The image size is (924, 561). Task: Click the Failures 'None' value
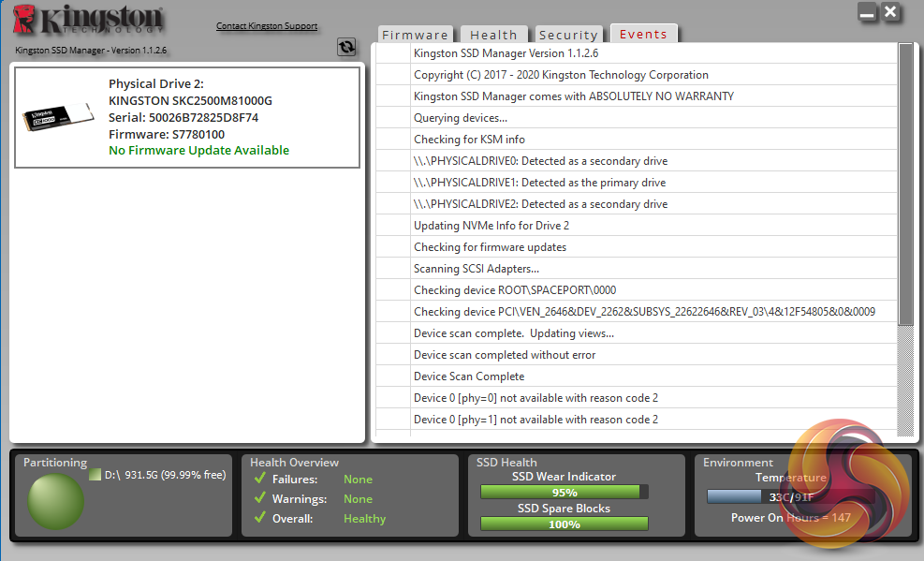[358, 480]
